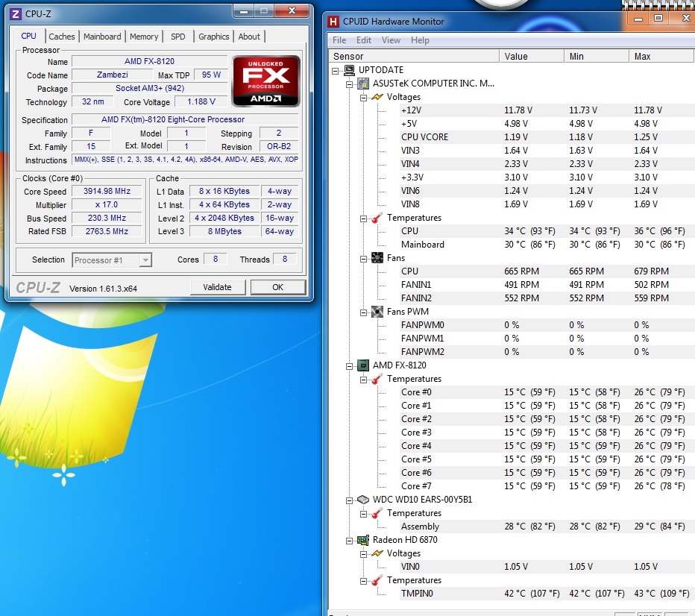
Task: Switch to the About tab
Action: [249, 37]
